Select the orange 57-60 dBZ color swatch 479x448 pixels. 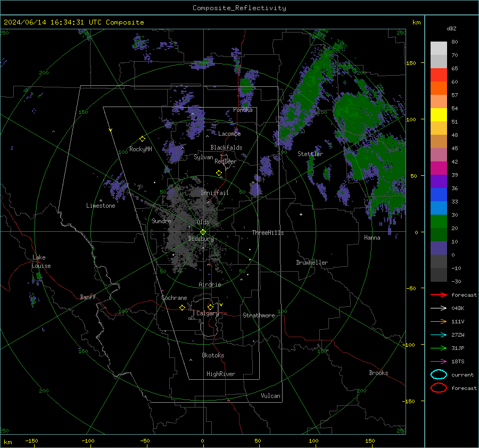click(x=439, y=88)
